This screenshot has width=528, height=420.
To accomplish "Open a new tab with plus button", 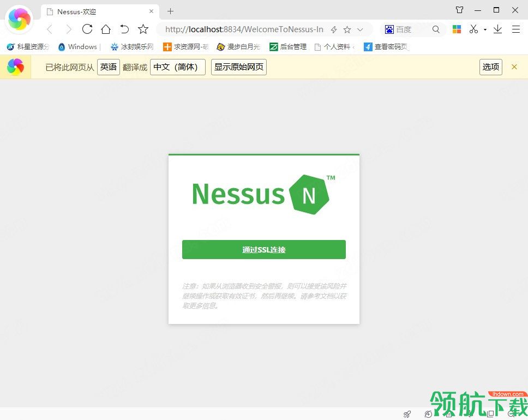I will [x=170, y=11].
